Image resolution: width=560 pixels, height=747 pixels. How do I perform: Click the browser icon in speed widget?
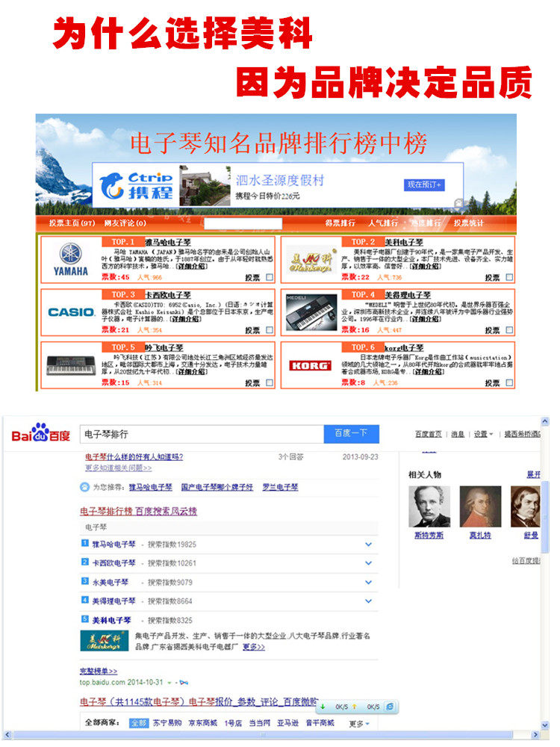point(390,707)
